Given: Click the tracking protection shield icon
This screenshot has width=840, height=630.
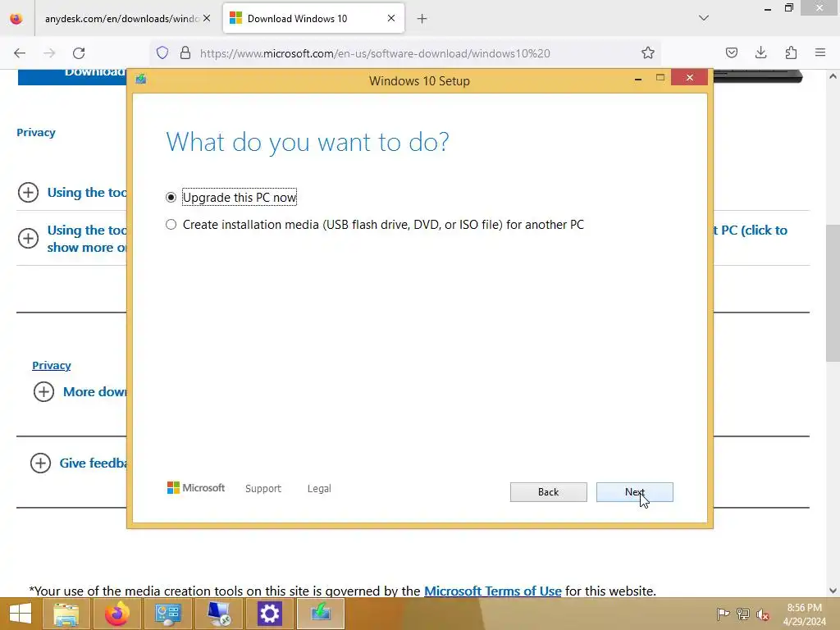Looking at the screenshot, I should pyautogui.click(x=162, y=53).
